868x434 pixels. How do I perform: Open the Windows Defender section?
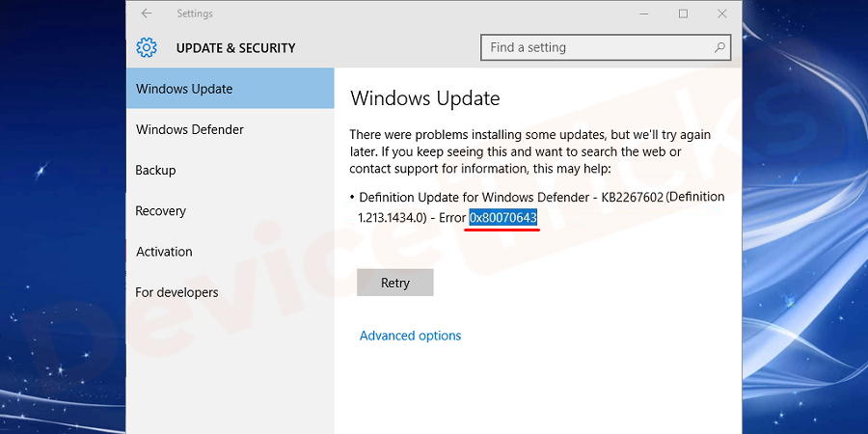(x=231, y=129)
